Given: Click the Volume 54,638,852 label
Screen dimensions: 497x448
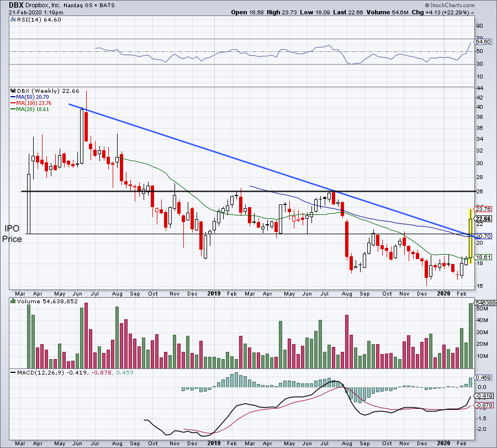Looking at the screenshot, I should click(47, 301).
